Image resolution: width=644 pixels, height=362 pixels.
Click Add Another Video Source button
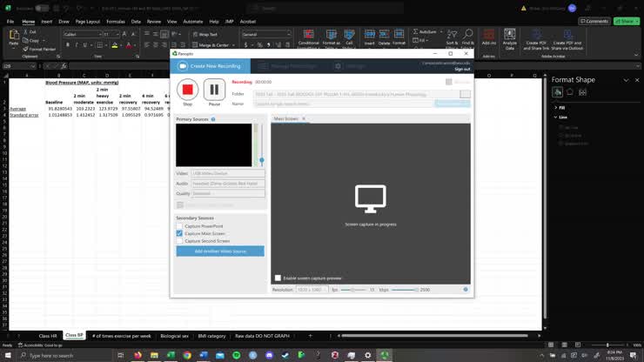tap(219, 251)
